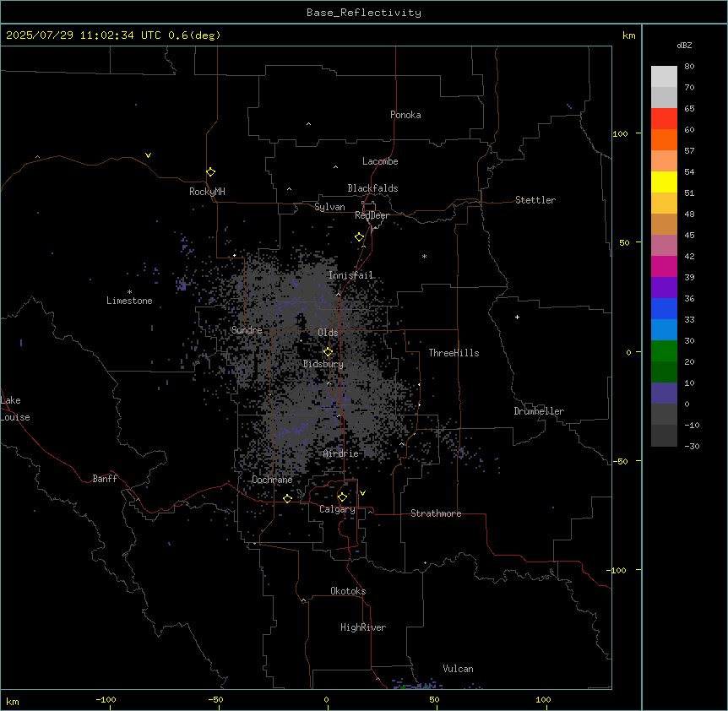
Task: Click the 2025/07/29 11:02:34 UTC timestamp
Action: point(84,35)
